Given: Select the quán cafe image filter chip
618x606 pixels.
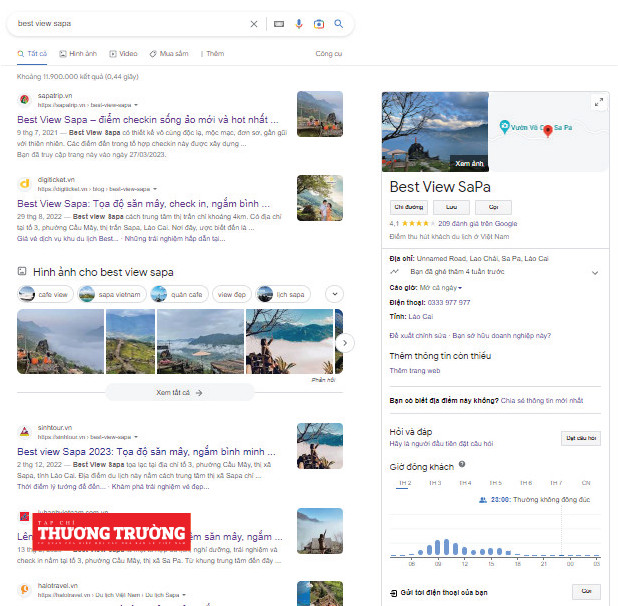Looking at the screenshot, I should click(x=178, y=294).
